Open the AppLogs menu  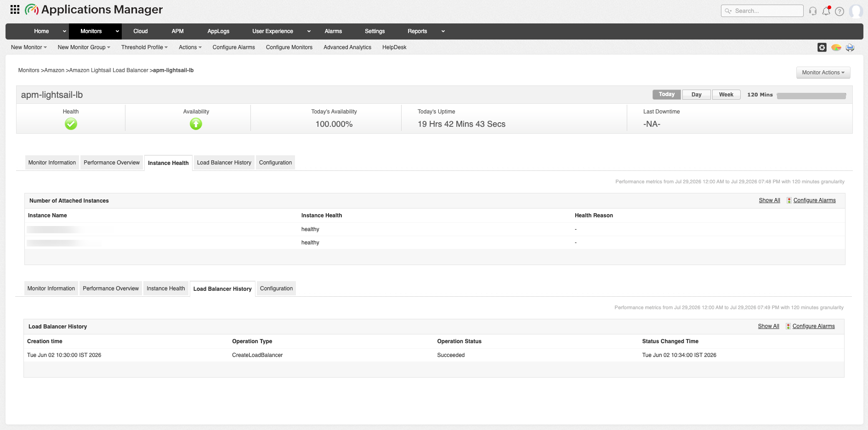pos(218,31)
